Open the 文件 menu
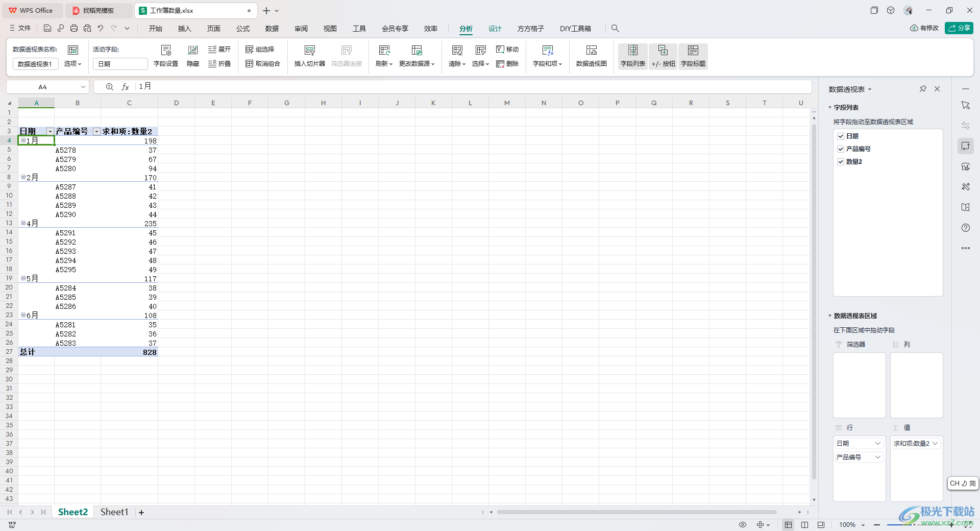980x531 pixels. coord(20,29)
